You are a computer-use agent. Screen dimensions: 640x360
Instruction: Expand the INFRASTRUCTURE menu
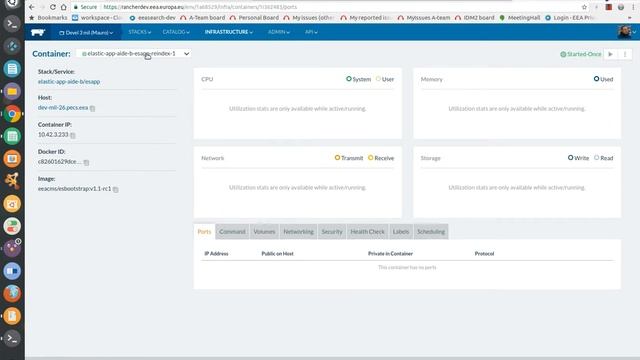pyautogui.click(x=229, y=32)
